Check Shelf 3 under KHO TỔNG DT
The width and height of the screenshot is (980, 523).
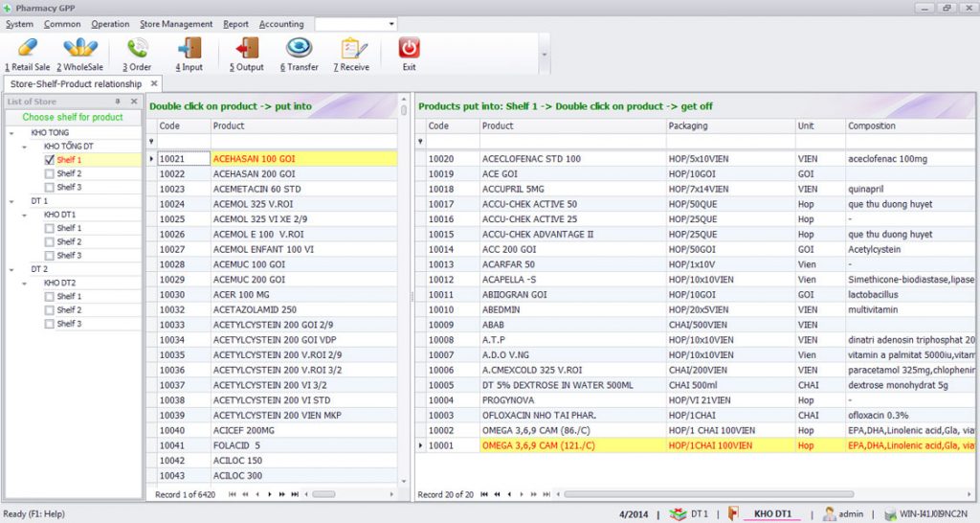coord(50,187)
